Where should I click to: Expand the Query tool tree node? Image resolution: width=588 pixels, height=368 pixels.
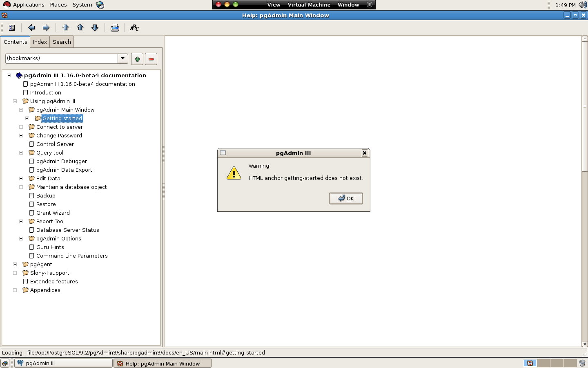tap(21, 153)
